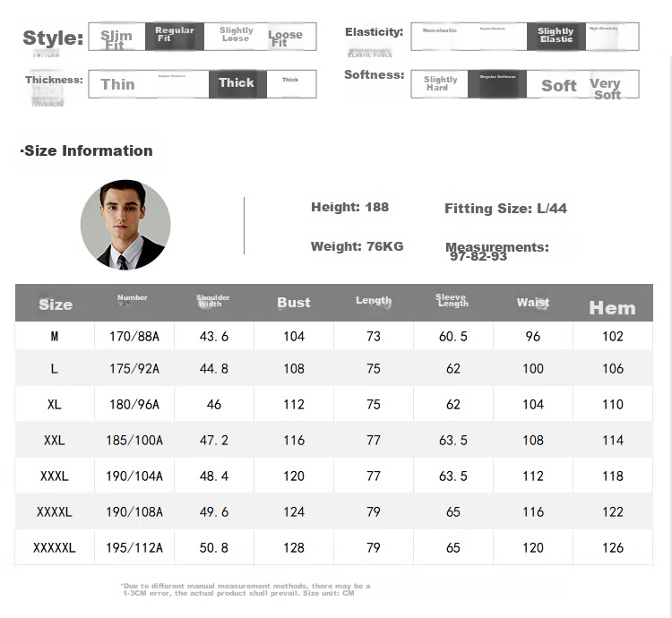Select the XL size row label
This screenshot has height=618, width=672.
coord(55,405)
